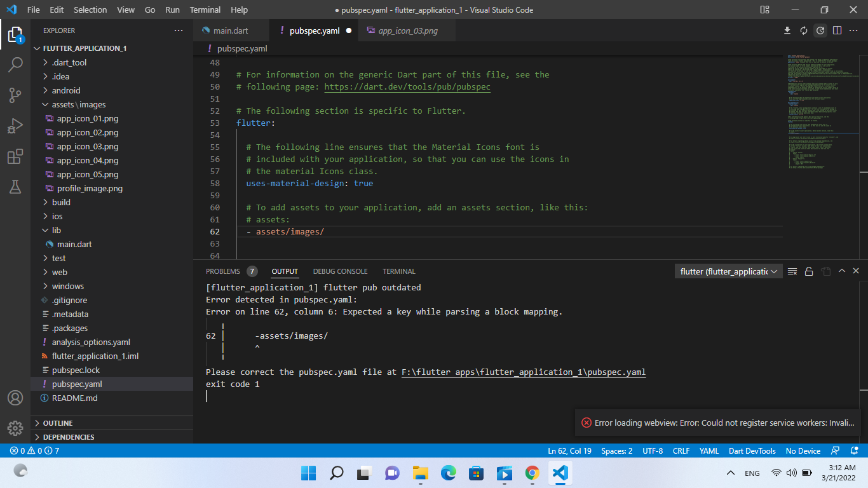Image resolution: width=868 pixels, height=488 pixels.
Task: Expand the windows folder
Action: pos(112,286)
